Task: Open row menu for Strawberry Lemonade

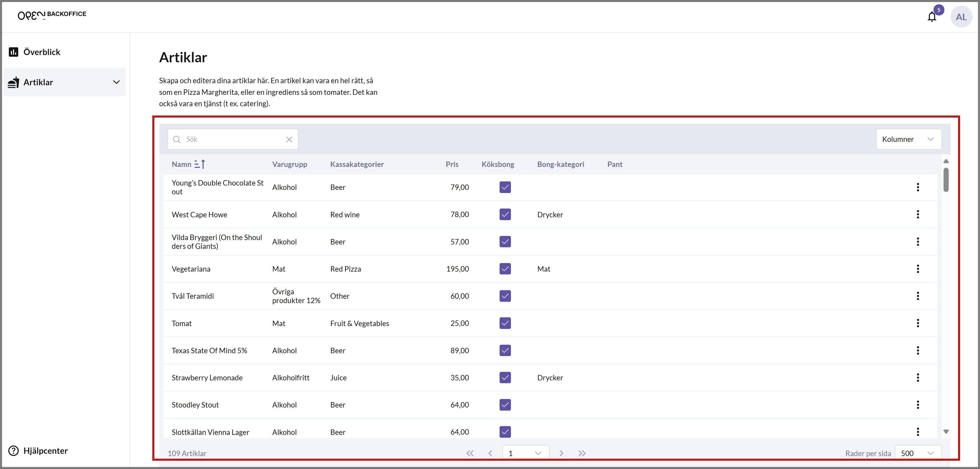Action: pos(918,378)
